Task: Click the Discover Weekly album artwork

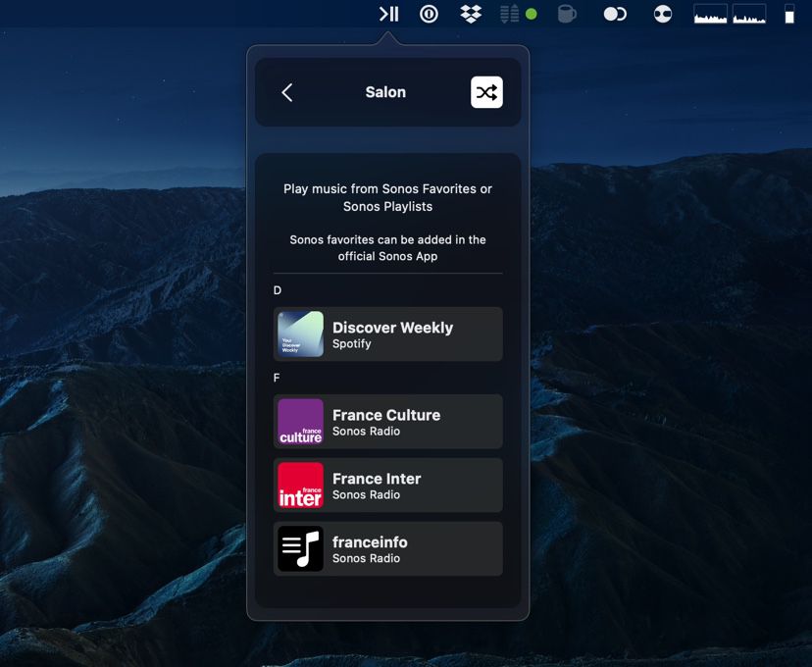Action: pyautogui.click(x=299, y=333)
